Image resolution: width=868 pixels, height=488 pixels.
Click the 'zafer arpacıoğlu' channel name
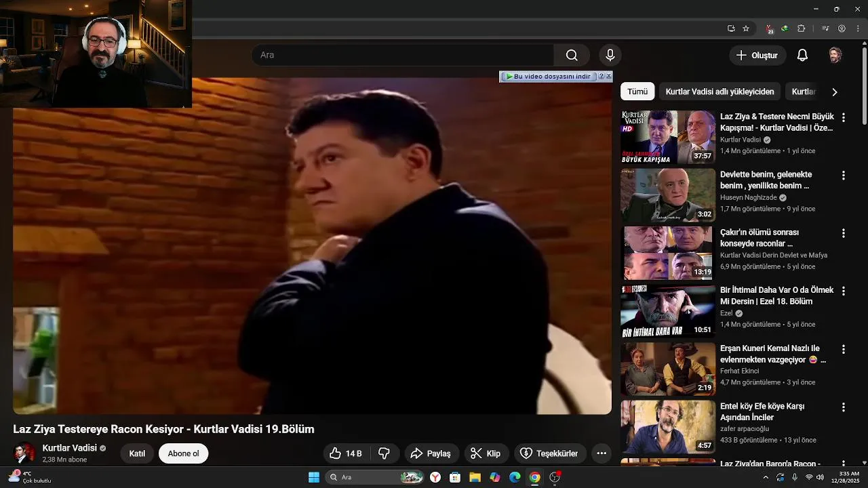tap(744, 429)
